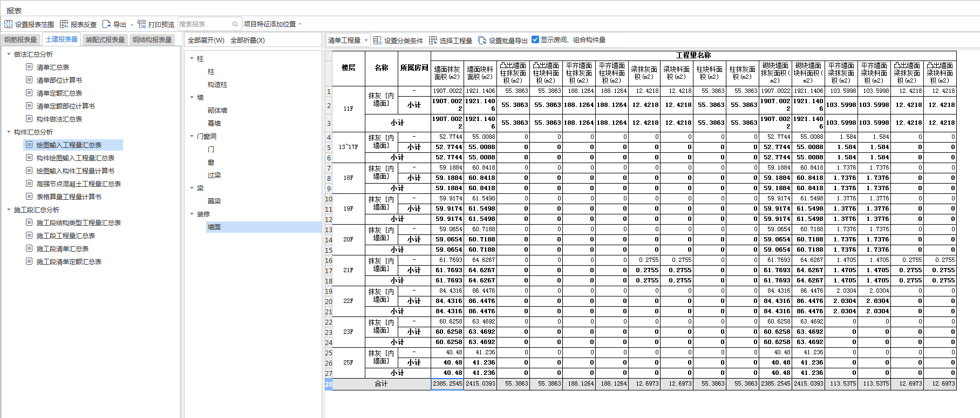This screenshot has height=418, width=980.
Task: Click the 合计 total row label
Action: pyautogui.click(x=382, y=384)
